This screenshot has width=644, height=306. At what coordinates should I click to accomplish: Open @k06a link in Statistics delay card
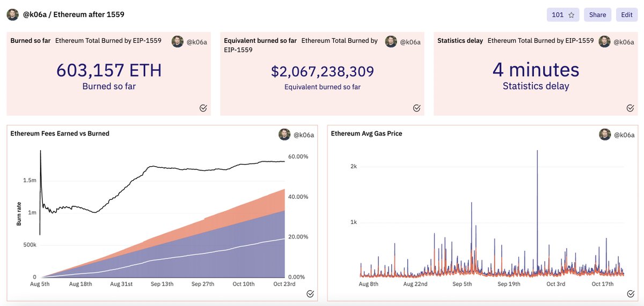[x=624, y=42]
